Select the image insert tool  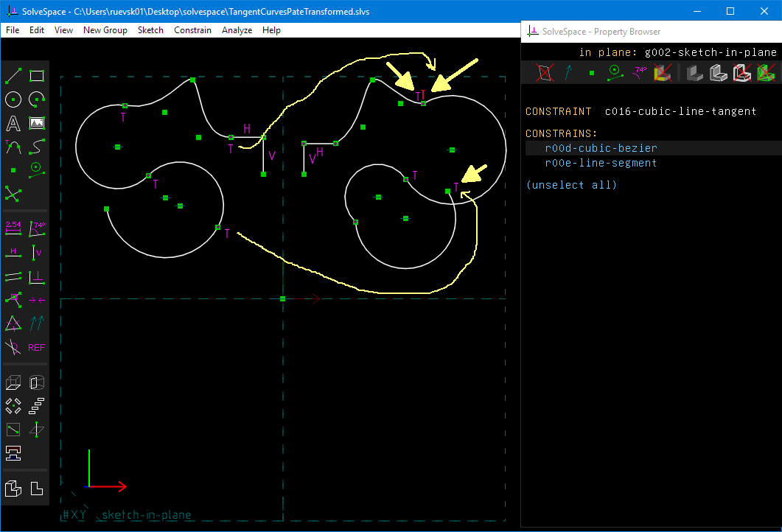36,122
